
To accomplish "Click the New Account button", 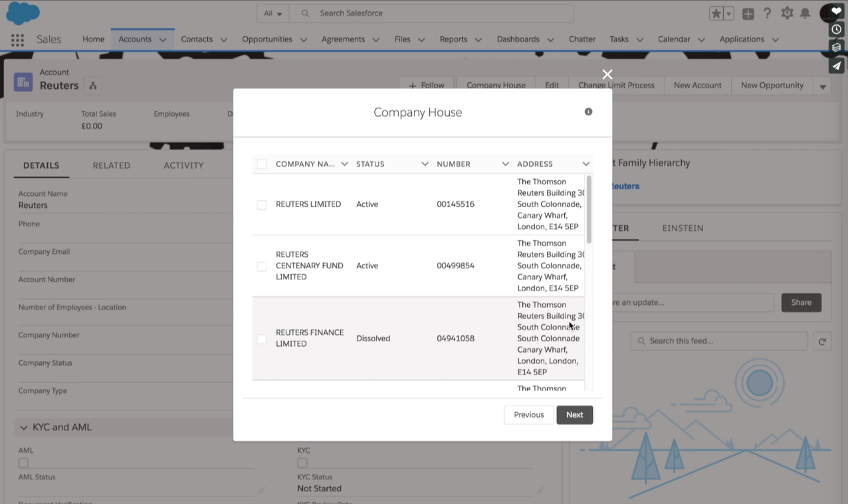I will coord(697,86).
